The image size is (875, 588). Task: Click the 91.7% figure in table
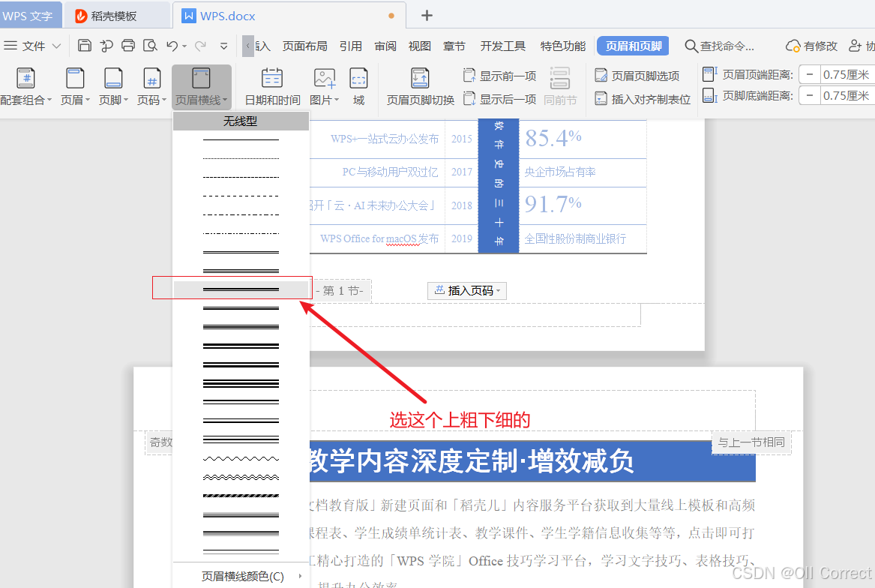tap(553, 205)
